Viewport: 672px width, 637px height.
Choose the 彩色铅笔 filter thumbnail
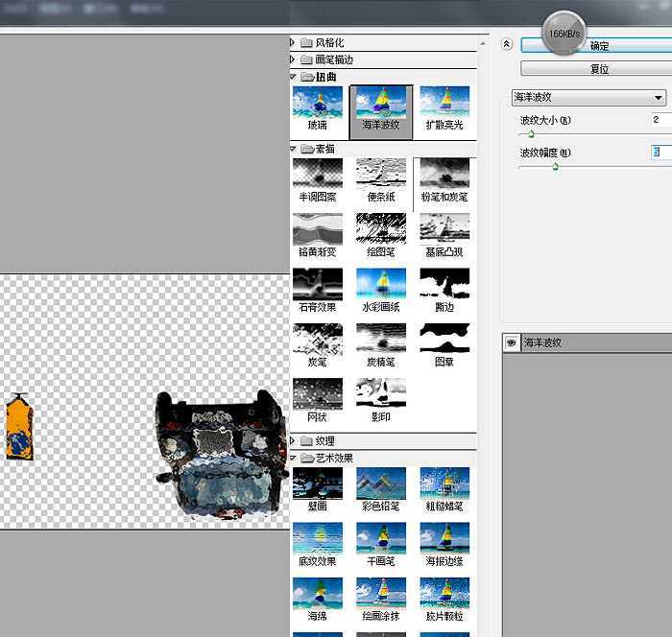pos(381,484)
